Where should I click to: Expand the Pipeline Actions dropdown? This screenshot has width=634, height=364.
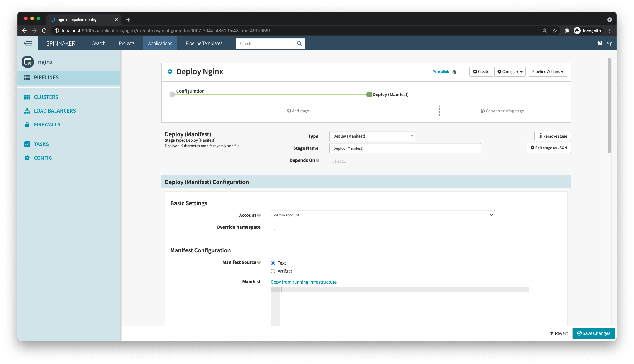(x=548, y=72)
